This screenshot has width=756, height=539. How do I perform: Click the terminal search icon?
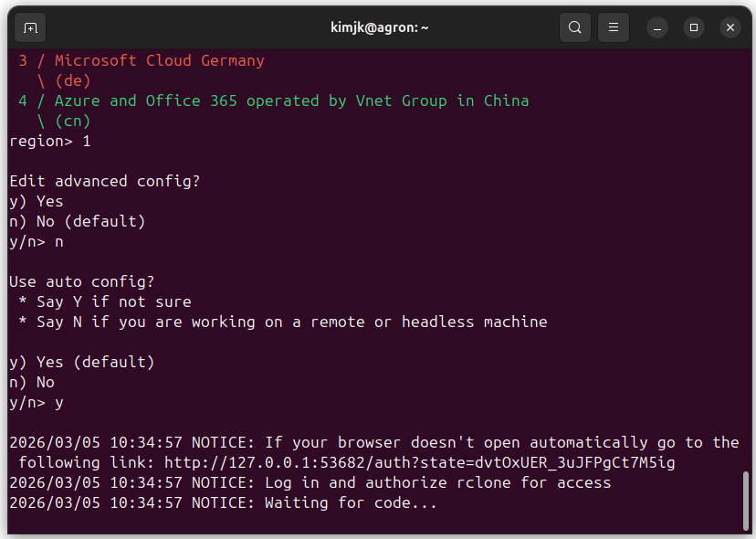coord(574,27)
